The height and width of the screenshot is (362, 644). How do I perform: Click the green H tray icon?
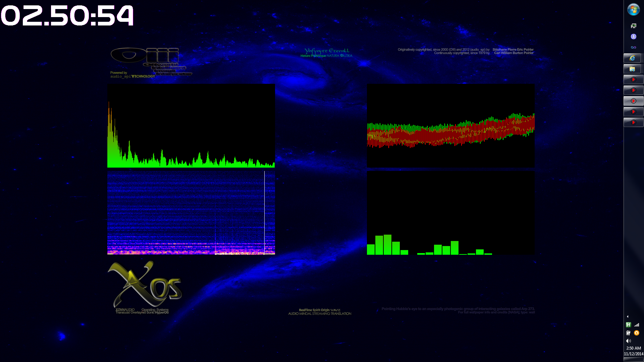click(629, 324)
